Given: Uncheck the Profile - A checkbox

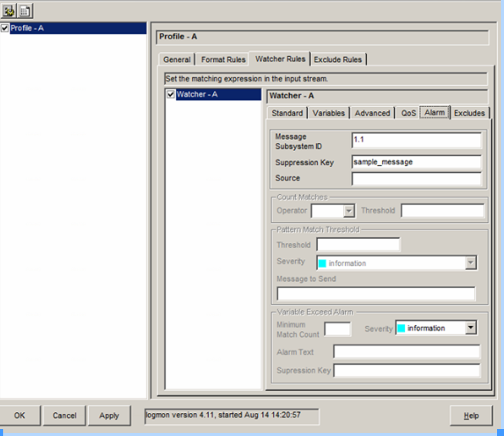Looking at the screenshot, I should (5, 28).
